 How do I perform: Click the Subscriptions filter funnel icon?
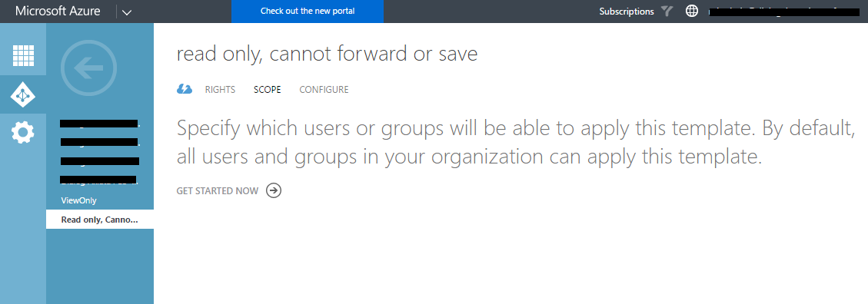(x=667, y=11)
